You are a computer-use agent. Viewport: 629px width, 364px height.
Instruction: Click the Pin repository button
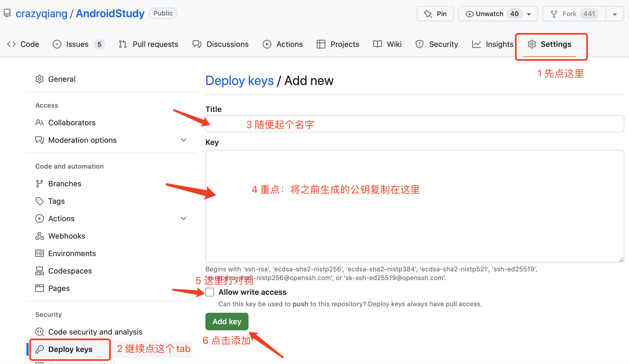pos(435,14)
